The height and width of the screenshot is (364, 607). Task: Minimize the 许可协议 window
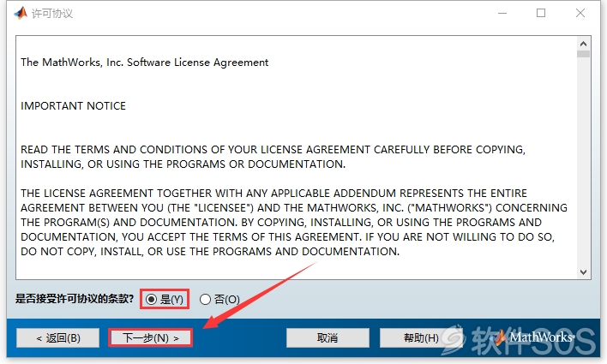tap(502, 13)
